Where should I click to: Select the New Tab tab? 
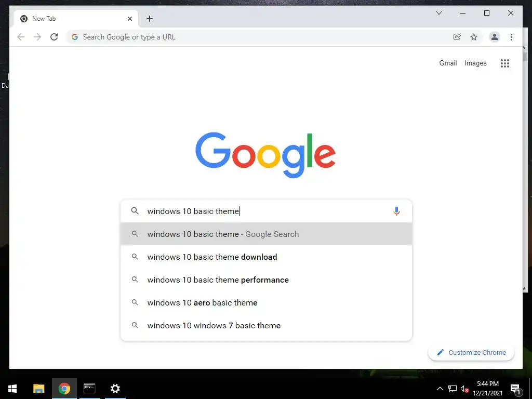pos(76,19)
